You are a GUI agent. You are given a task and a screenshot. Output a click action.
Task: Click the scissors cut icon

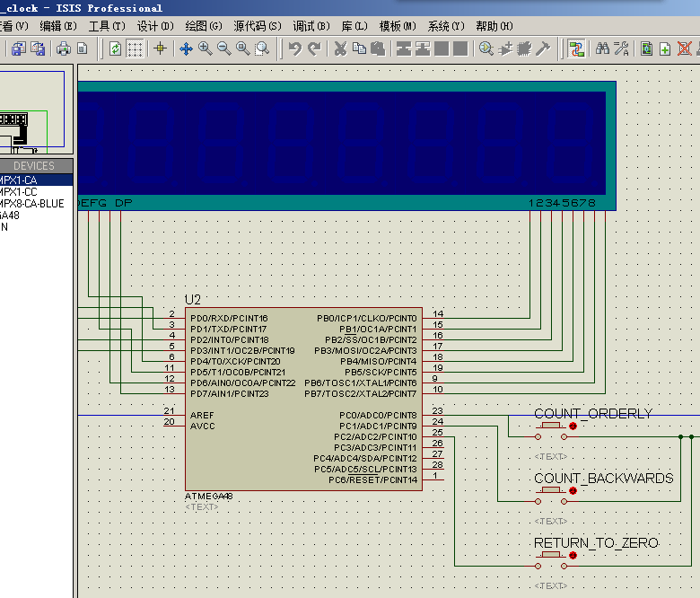pyautogui.click(x=340, y=48)
